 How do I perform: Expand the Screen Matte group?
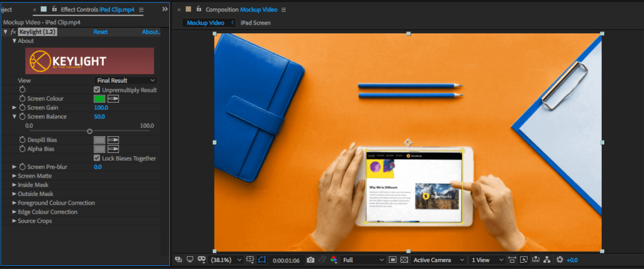[14, 176]
